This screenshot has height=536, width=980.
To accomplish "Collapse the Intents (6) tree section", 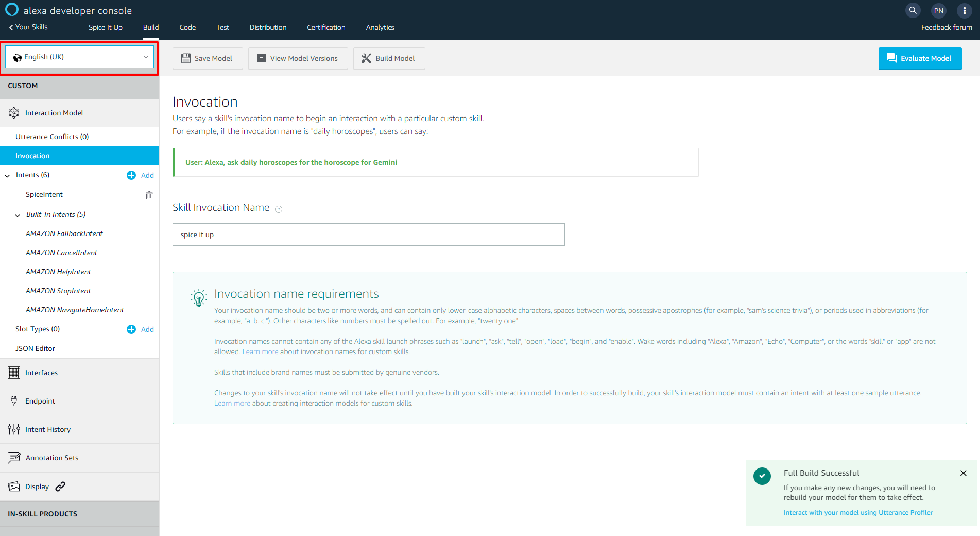I will tap(7, 176).
